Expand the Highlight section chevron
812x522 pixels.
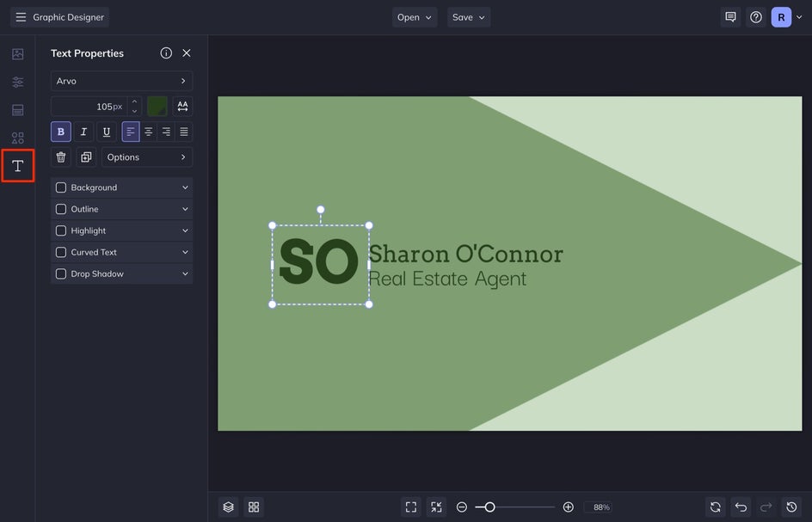[185, 230]
